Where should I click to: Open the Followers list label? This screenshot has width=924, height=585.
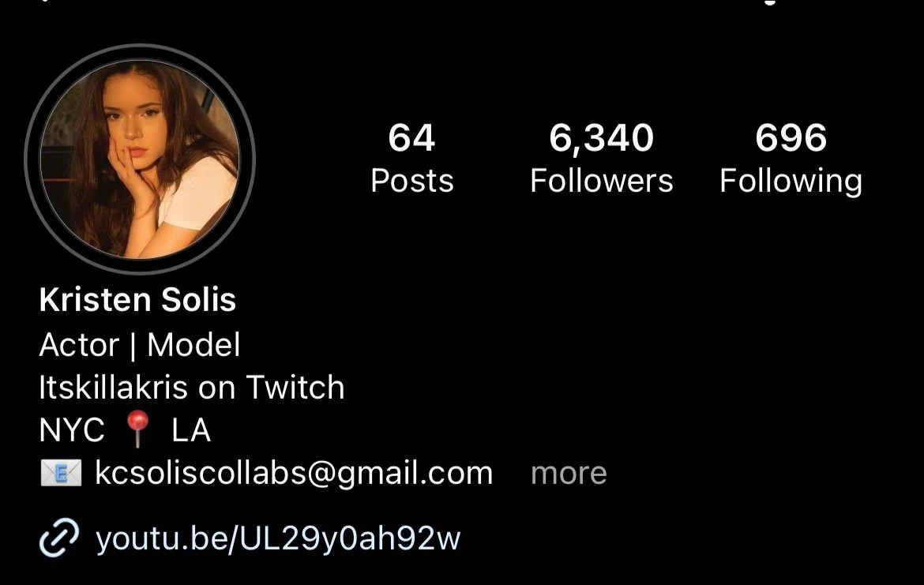[601, 180]
